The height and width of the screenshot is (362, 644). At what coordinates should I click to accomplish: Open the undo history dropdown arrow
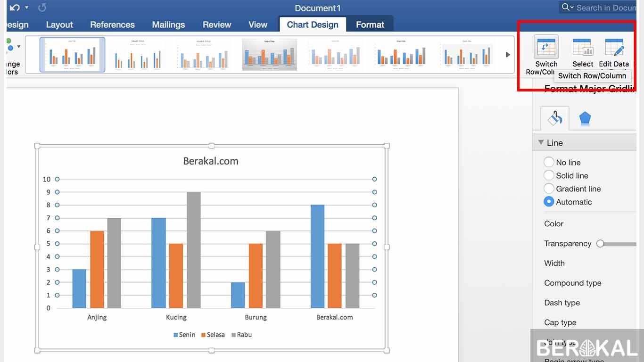[27, 8]
